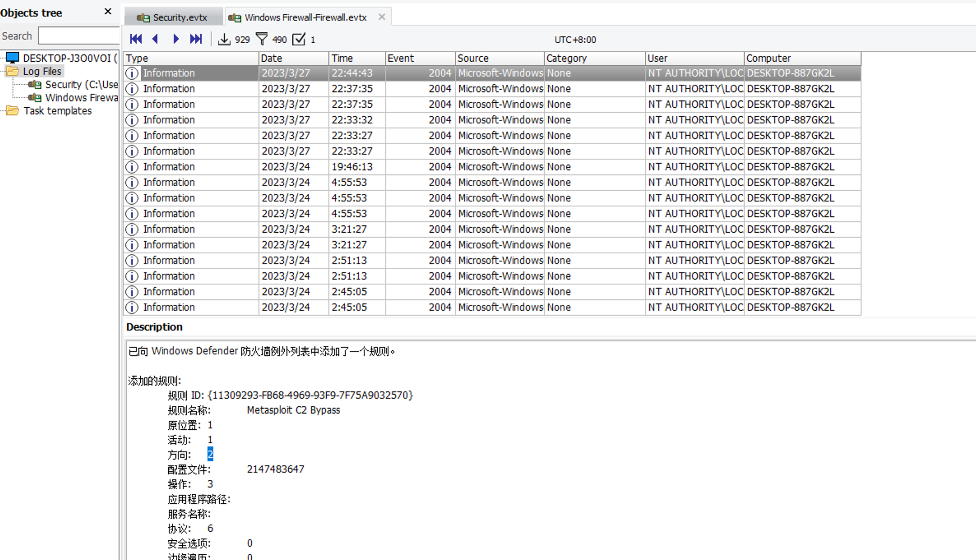Go to previous events page arrow

[x=156, y=39]
